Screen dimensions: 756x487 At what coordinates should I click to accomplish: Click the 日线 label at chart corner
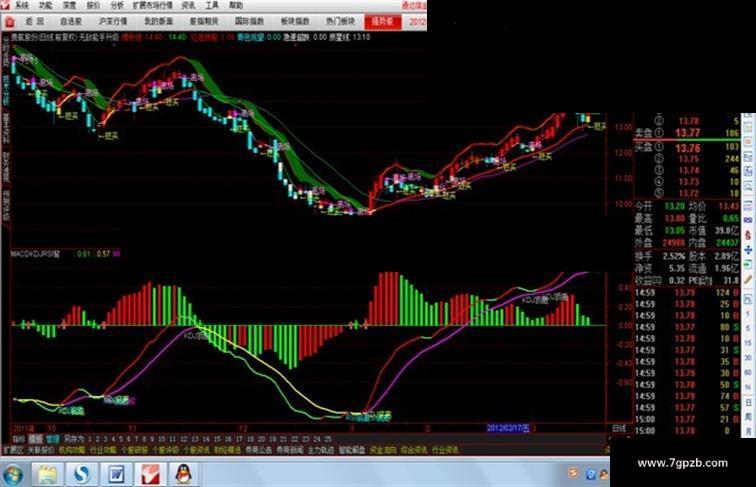coord(619,428)
